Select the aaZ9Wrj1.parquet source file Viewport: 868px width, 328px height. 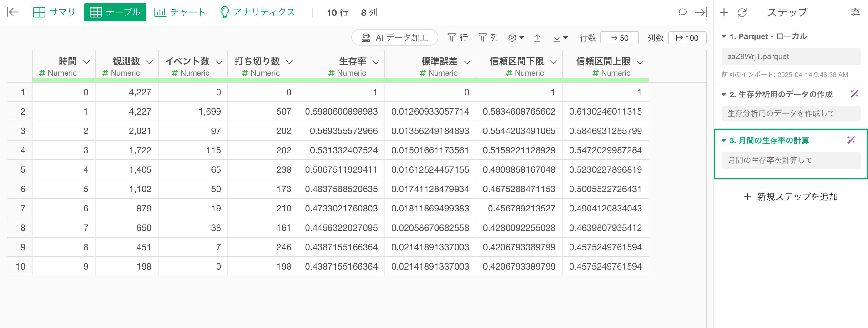click(x=791, y=56)
